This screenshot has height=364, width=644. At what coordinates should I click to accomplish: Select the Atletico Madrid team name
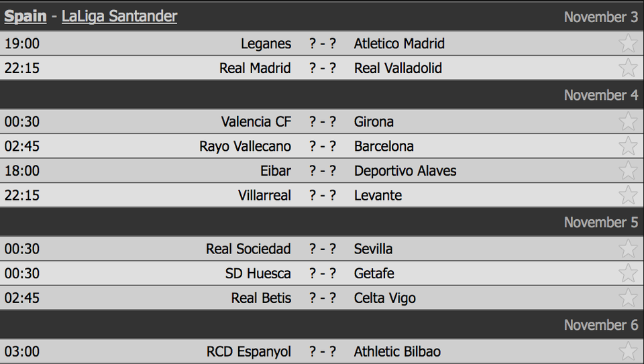(x=399, y=44)
